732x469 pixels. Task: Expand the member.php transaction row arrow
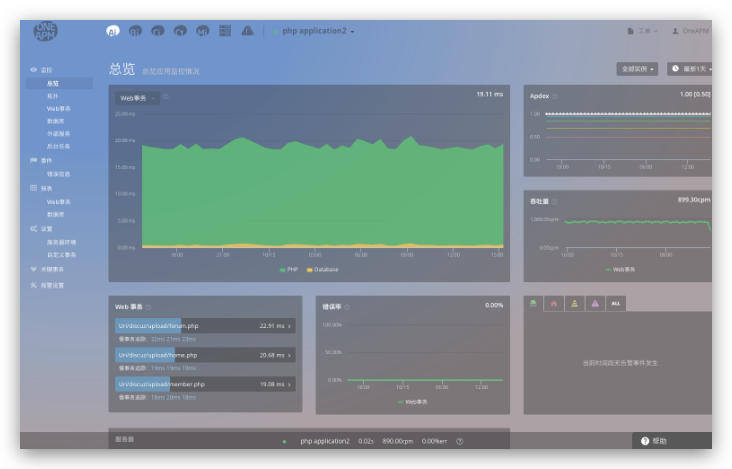pyautogui.click(x=289, y=385)
